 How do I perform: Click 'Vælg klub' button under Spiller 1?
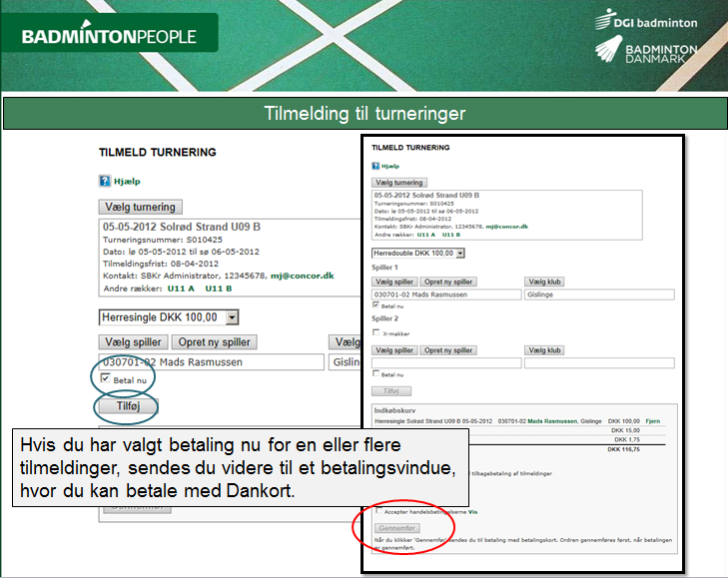click(x=543, y=283)
